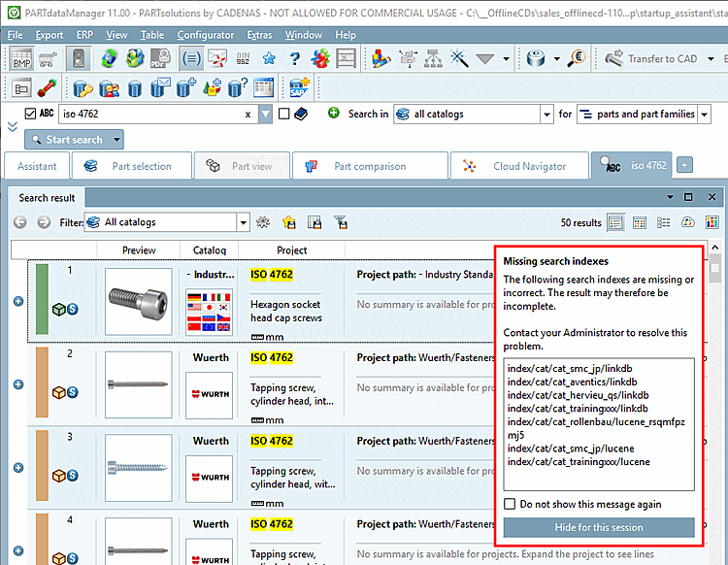Expand result row 1 with plus button

tap(17, 301)
